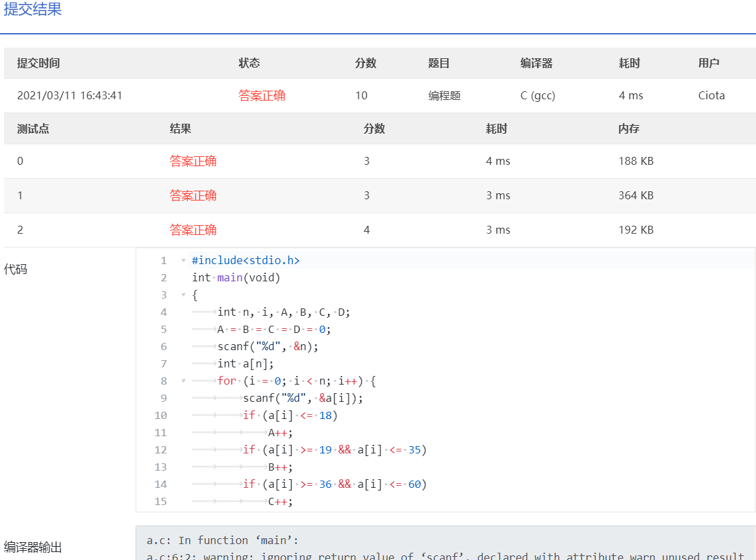The height and width of the screenshot is (560, 756).
Task: Collapse the fold arrow beside line 3 brace
Action: pos(183,295)
